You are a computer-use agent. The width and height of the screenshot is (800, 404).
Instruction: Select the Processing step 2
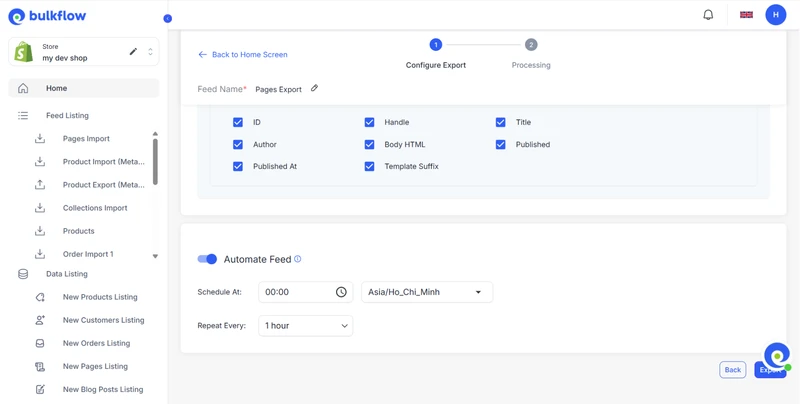pos(531,45)
